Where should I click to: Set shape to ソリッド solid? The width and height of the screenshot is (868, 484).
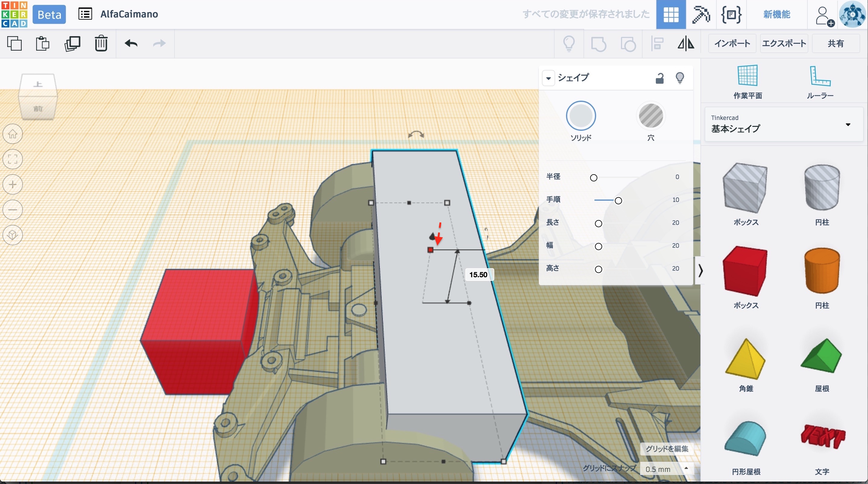580,116
